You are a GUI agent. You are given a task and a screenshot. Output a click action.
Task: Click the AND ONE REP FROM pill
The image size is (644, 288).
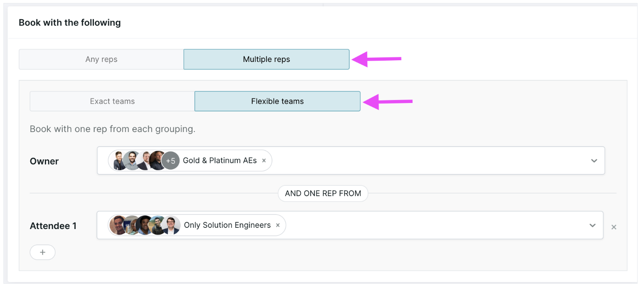(x=323, y=193)
